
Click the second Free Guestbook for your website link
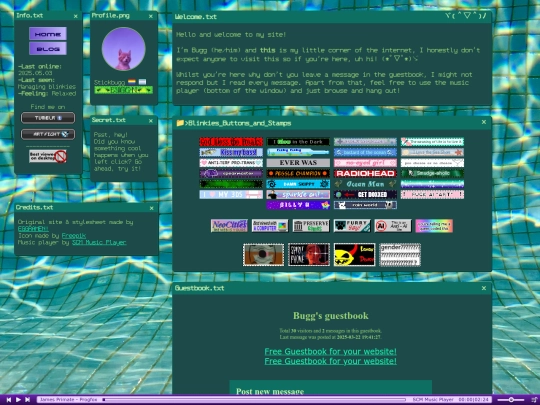(x=330, y=361)
